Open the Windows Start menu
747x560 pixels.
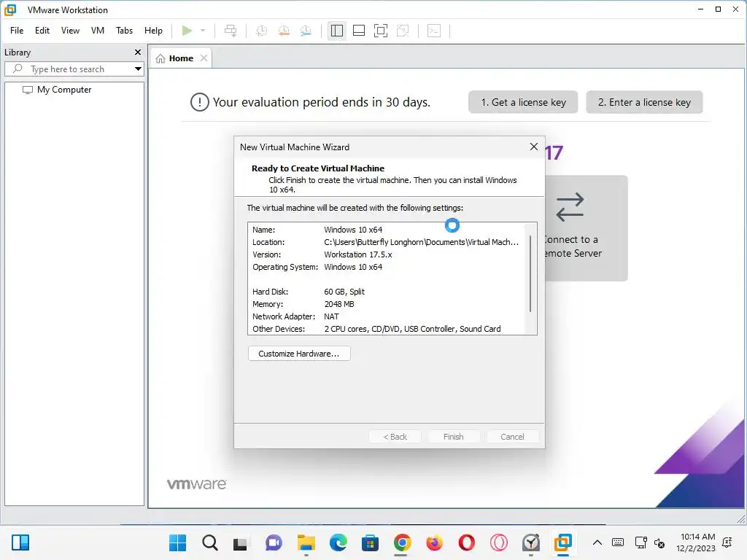178,542
